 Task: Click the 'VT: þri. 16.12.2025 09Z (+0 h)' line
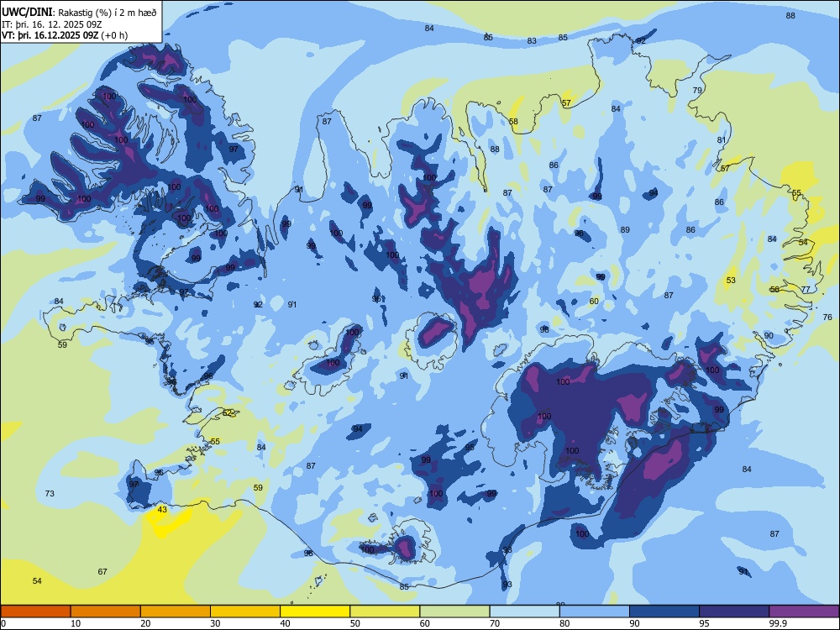tap(65, 35)
